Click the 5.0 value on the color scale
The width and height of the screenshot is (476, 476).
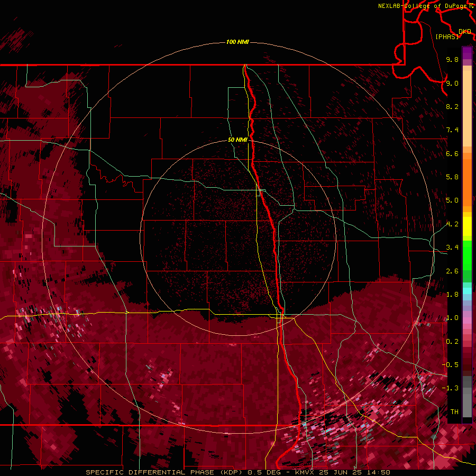coord(452,200)
